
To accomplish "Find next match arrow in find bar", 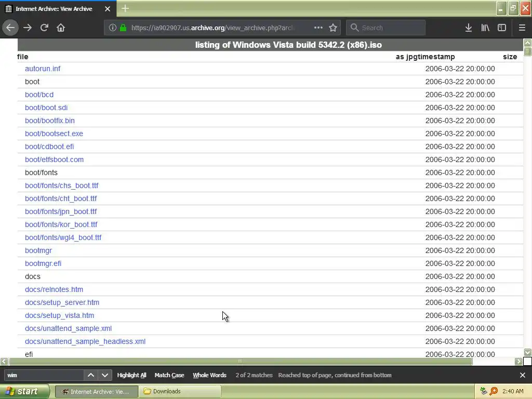I will click(105, 375).
